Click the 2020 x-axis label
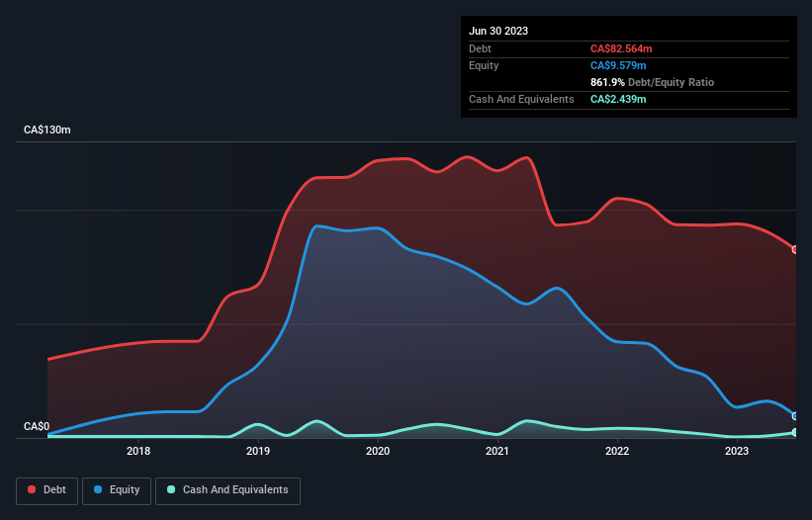This screenshot has width=812, height=520. 378,451
